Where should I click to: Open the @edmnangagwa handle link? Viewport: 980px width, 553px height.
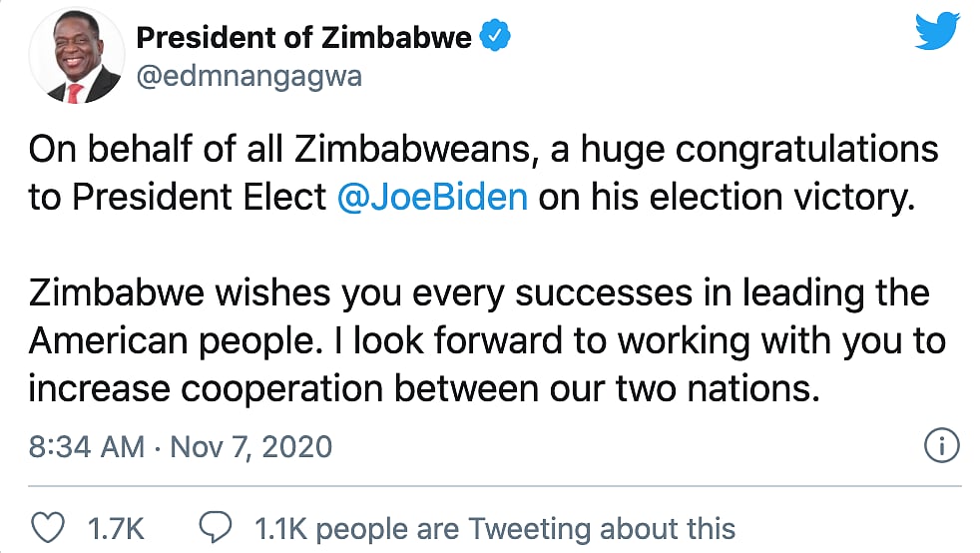(248, 78)
